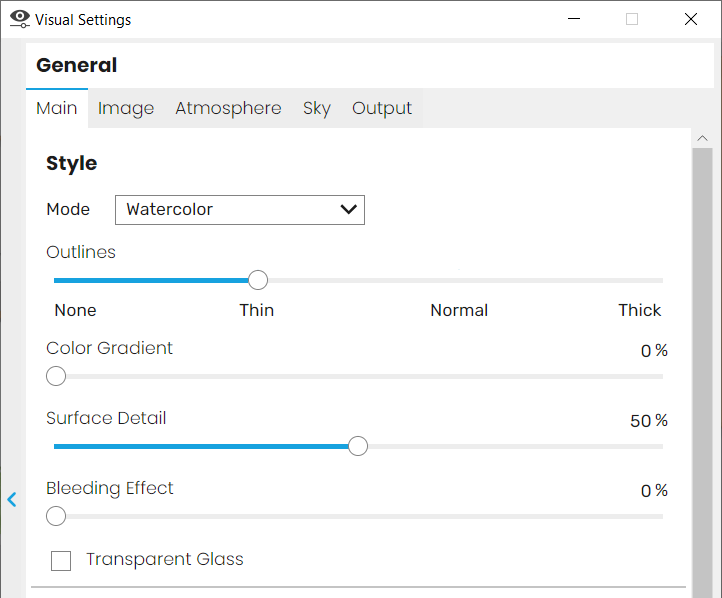Minimize the Visual Settings window
This screenshot has height=598, width=722.
[574, 19]
